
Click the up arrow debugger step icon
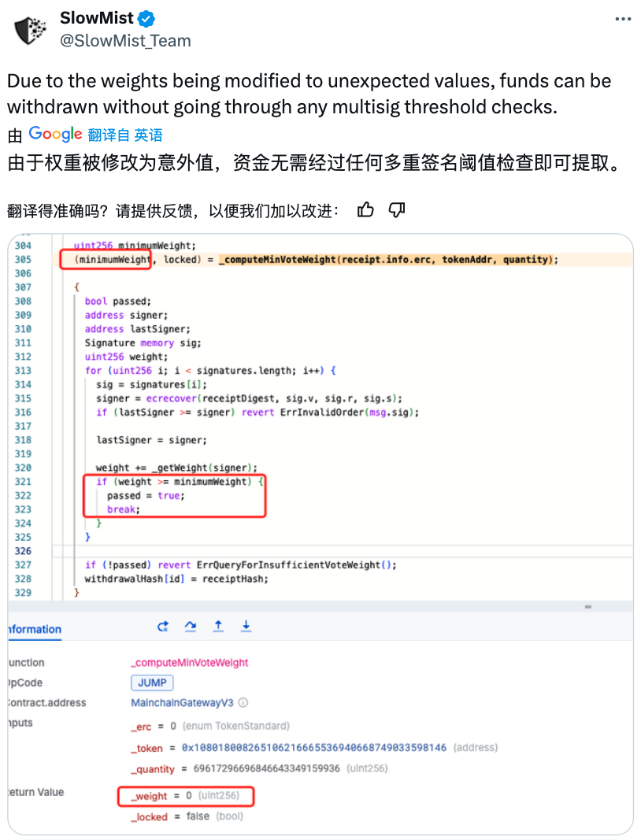(218, 626)
